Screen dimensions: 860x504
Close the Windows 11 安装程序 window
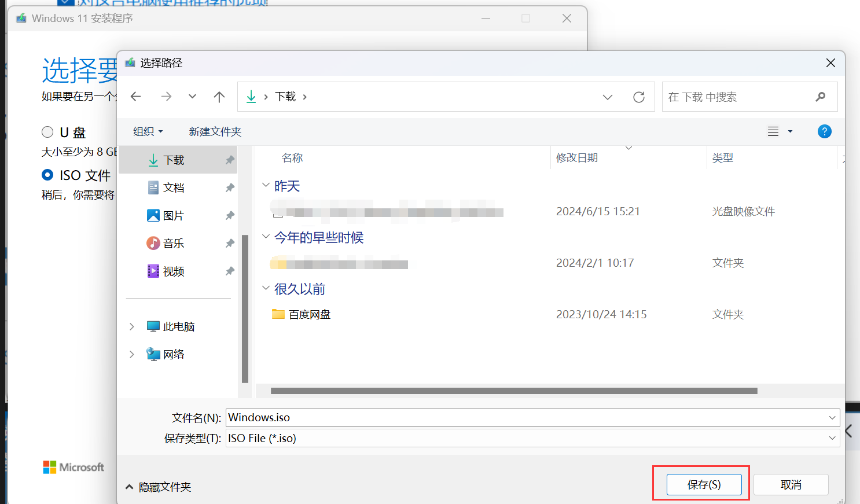coord(567,19)
